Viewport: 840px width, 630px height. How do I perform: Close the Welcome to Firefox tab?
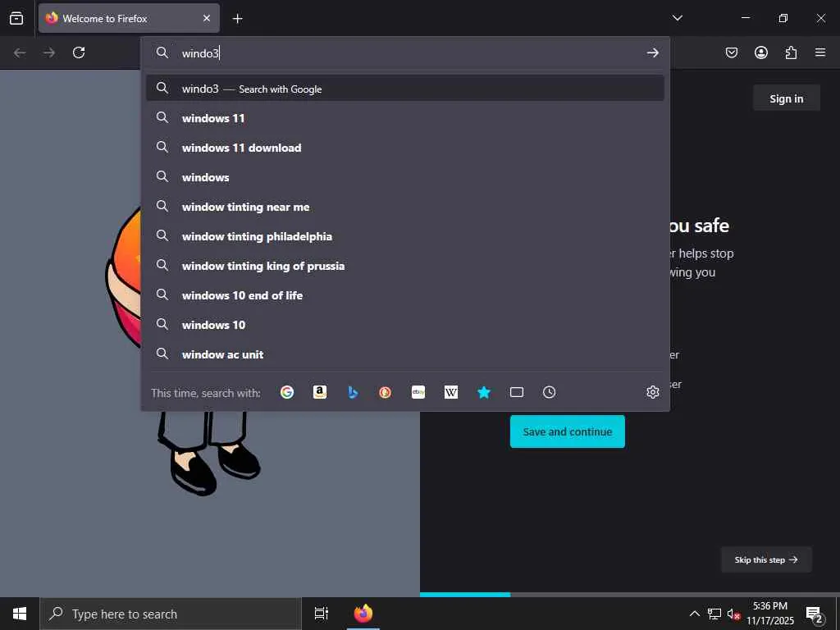207,18
